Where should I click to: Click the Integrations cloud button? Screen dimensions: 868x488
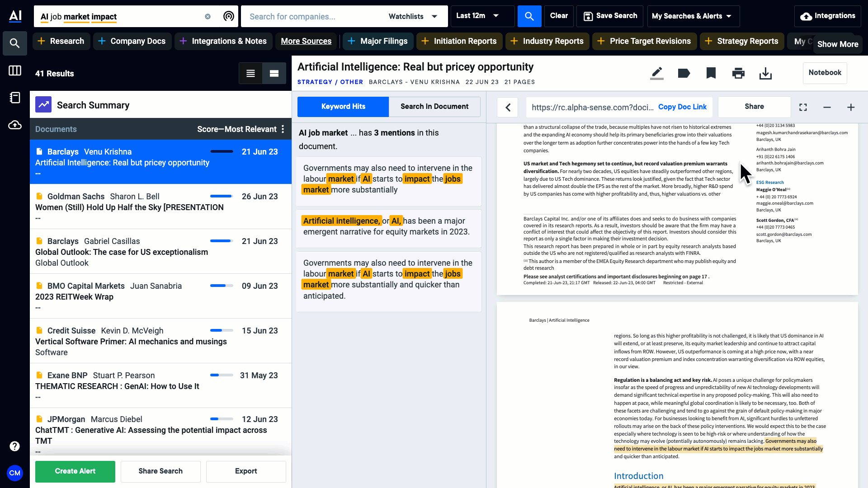click(x=828, y=16)
